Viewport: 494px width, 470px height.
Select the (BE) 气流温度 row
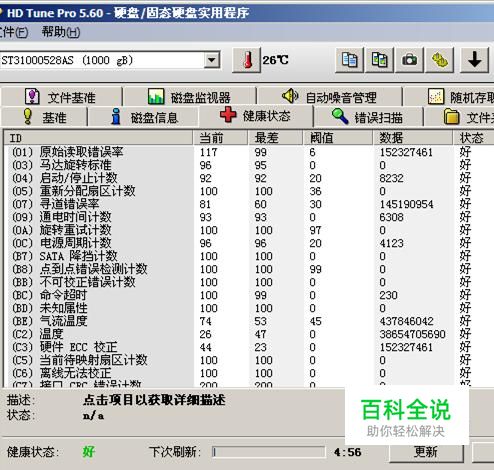point(249,321)
